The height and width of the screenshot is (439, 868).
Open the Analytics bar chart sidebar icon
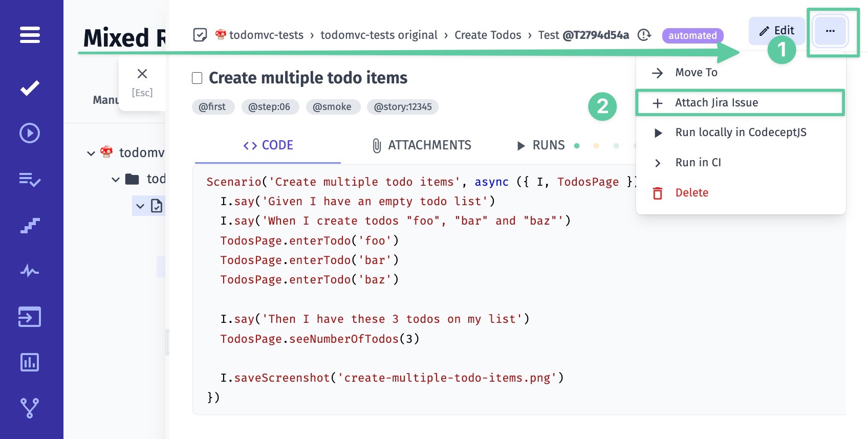(x=30, y=362)
